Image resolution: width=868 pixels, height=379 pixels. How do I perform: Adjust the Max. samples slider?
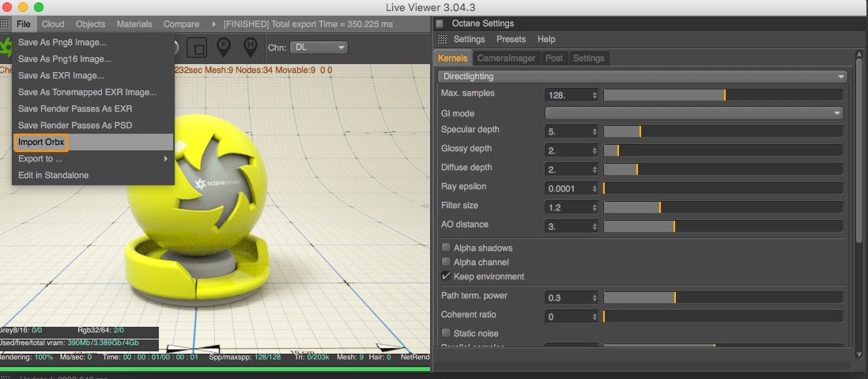point(723,95)
